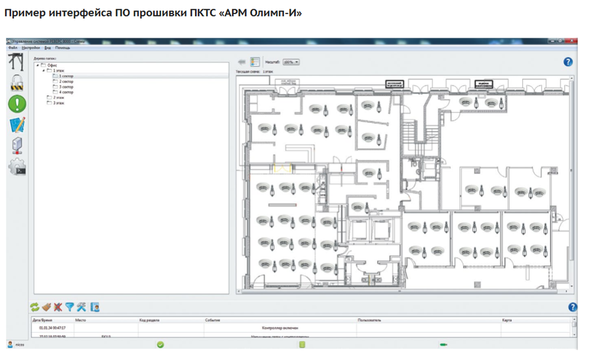This screenshot has height=364, width=599.
Task: Select the 2 этаж folder in tree
Action: [x=59, y=98]
